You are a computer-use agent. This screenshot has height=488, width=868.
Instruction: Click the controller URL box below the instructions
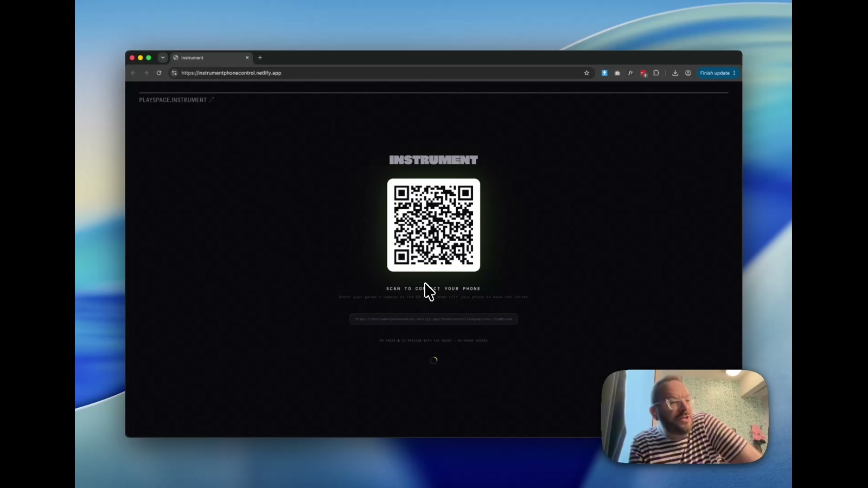[433, 319]
